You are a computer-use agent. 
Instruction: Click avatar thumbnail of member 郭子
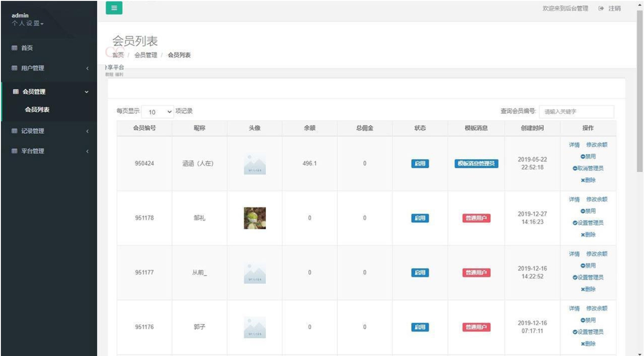point(255,327)
